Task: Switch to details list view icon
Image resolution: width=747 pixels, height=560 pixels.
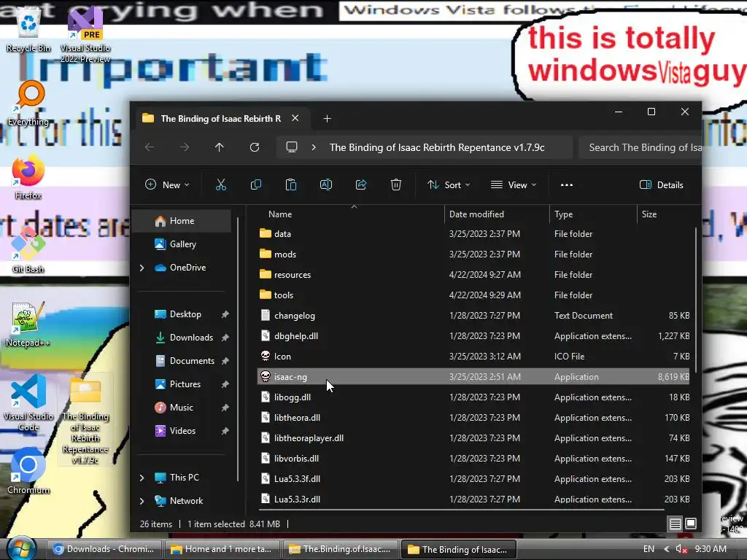Action: pyautogui.click(x=675, y=524)
